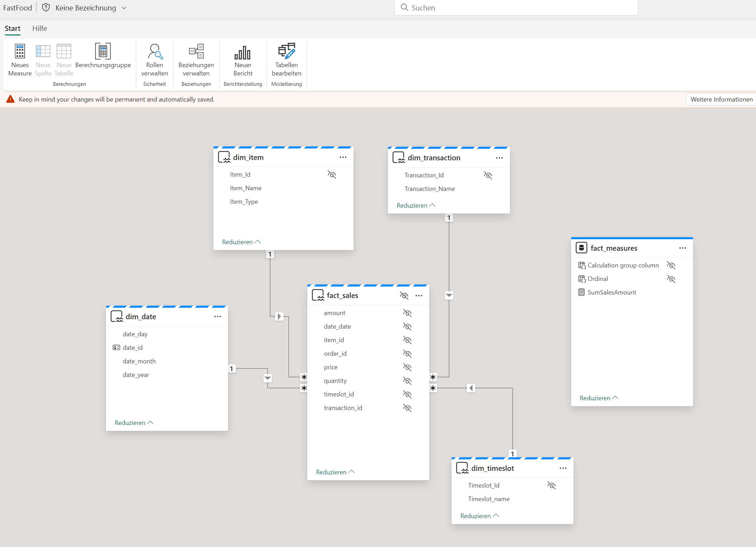
Task: Expand Keine Bezeichnung dropdown
Action: tap(124, 8)
